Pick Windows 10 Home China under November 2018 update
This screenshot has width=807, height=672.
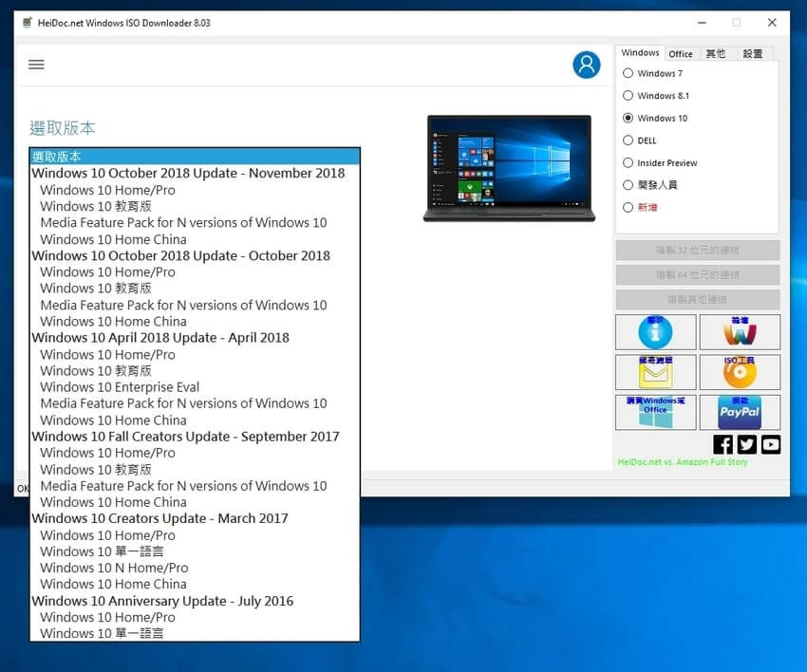pyautogui.click(x=195, y=239)
